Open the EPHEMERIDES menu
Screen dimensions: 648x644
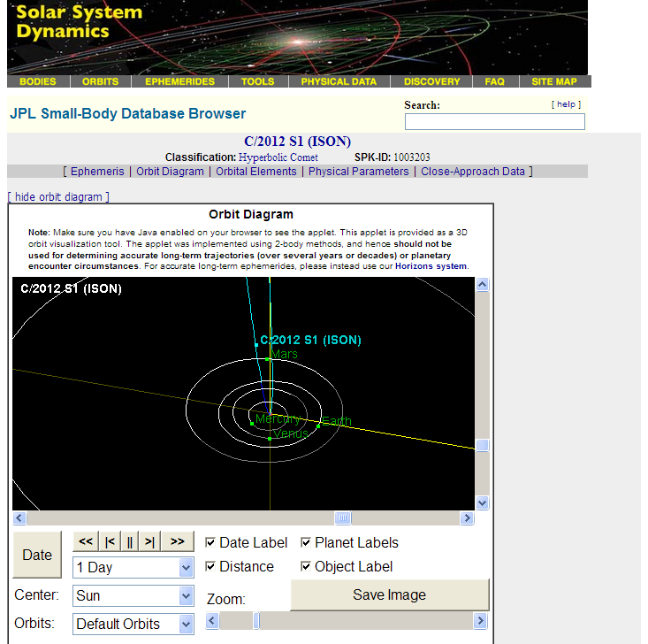pos(180,81)
